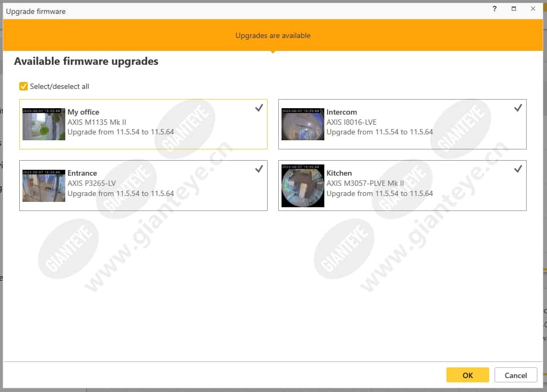Confirm upgrades with the OK button

(467, 375)
